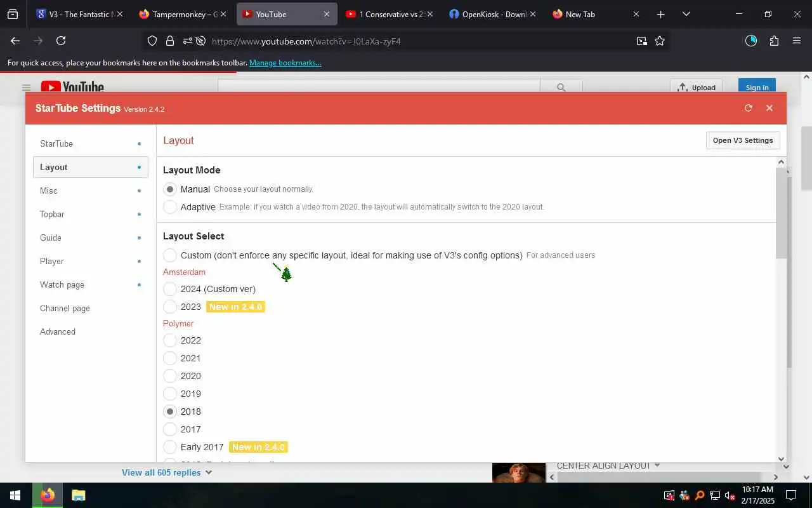Open picture-in-picture icon in address bar
This screenshot has height=508, width=812.
[641, 41]
